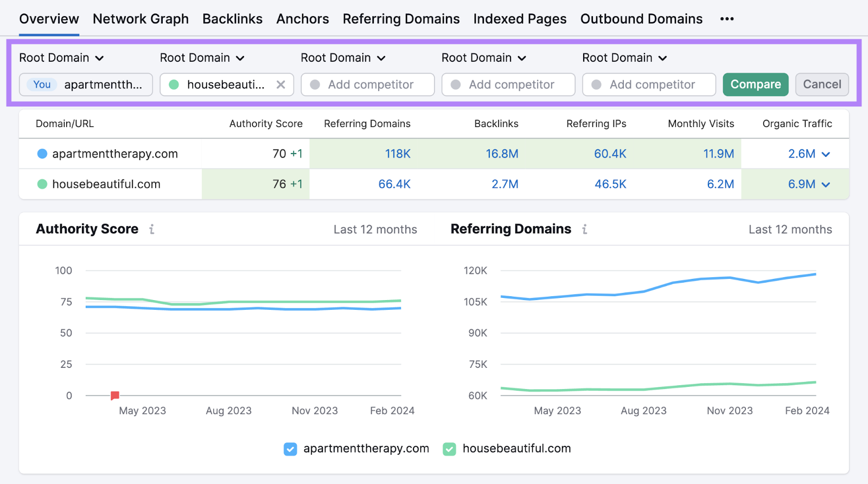Open 11.9M monthly visits link
Viewport: 868px width, 484px height.
tap(718, 154)
